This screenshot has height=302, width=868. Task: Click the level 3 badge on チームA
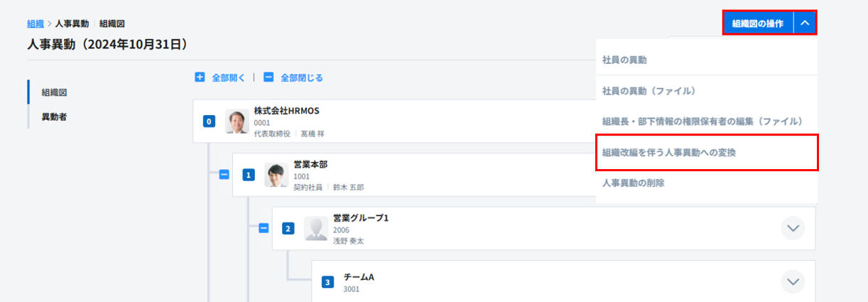point(327,282)
